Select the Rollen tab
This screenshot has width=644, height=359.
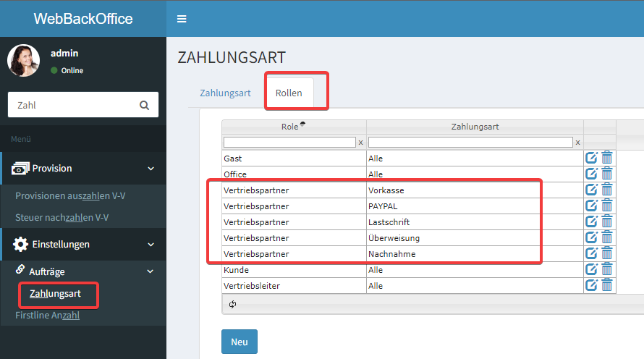pos(289,93)
